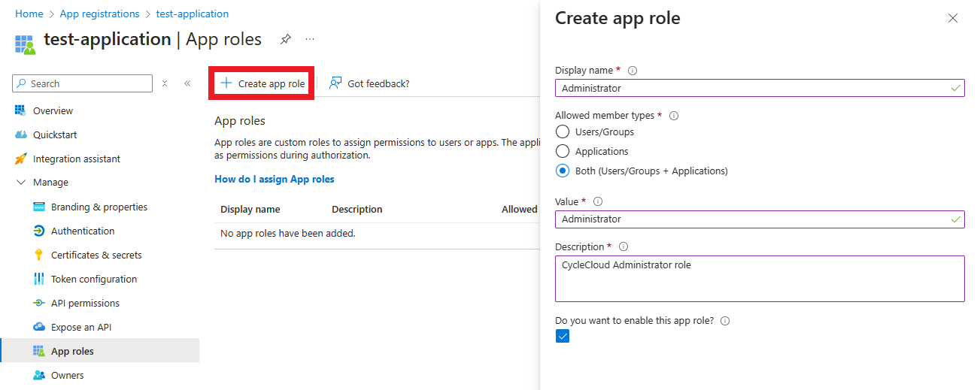Click the Owners people icon
Viewport: 980px width, 390px height.
tap(39, 375)
